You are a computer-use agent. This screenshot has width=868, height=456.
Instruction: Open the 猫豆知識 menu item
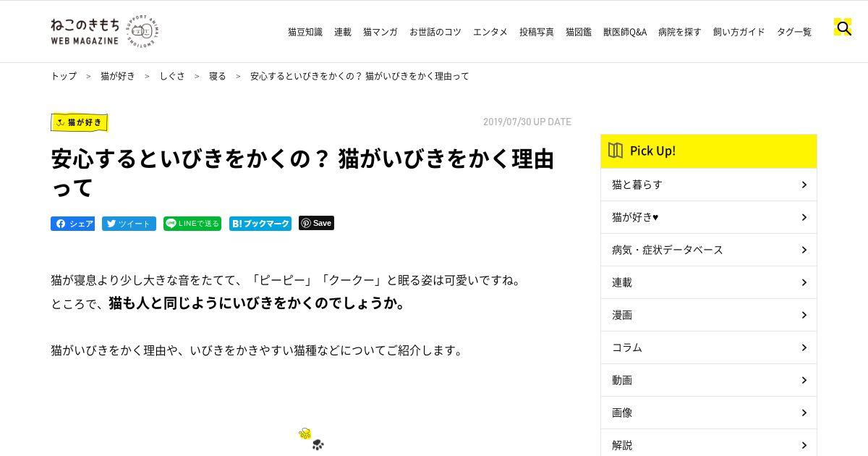tap(305, 32)
